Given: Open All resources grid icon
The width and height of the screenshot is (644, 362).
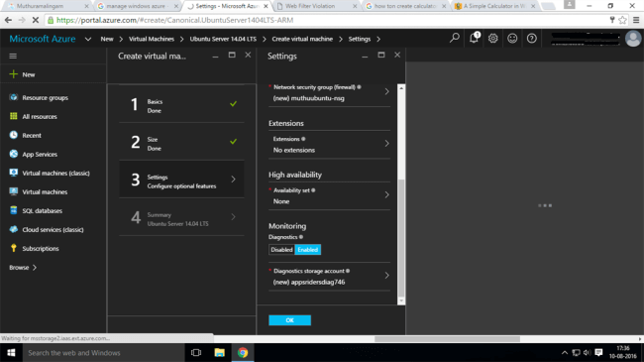Looking at the screenshot, I should coord(14,116).
